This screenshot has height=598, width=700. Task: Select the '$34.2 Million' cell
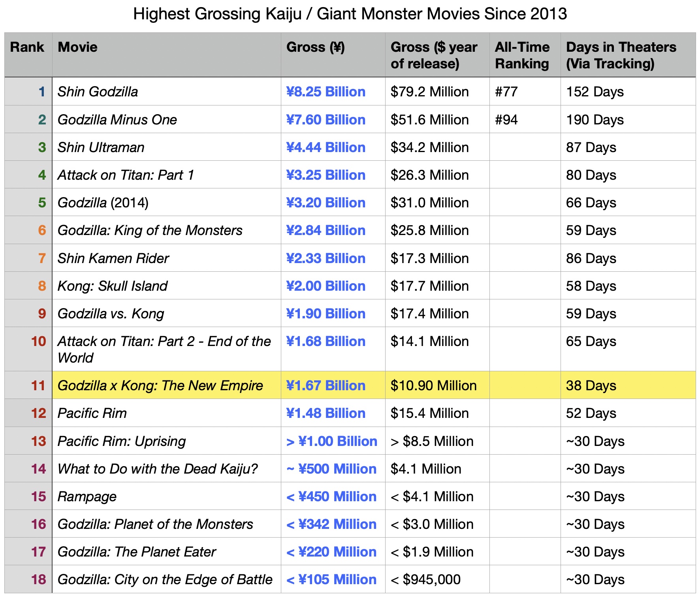[437, 147]
